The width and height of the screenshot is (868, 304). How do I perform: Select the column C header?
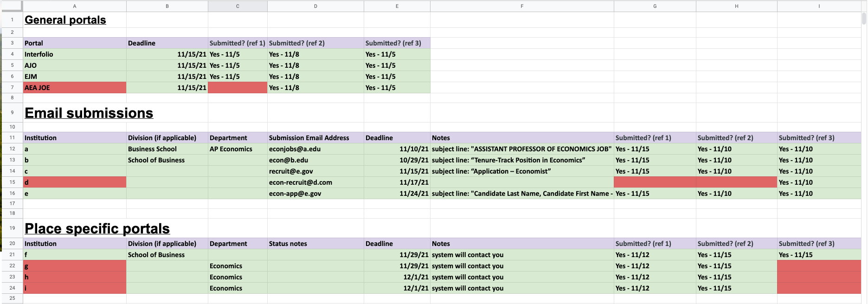[x=238, y=6]
